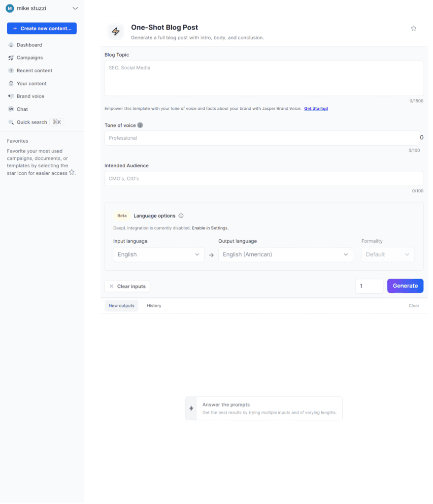The image size is (433, 504).
Task: Click the Clear inputs button
Action: [127, 286]
